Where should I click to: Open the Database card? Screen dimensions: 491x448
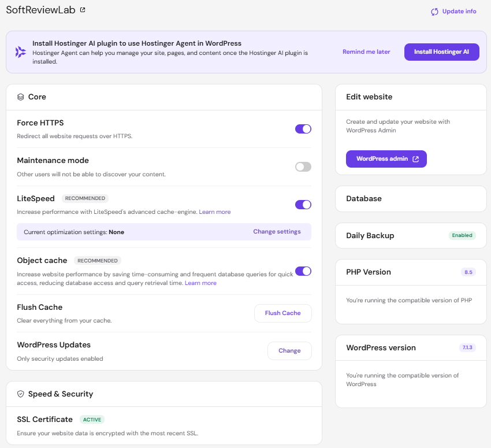click(411, 199)
